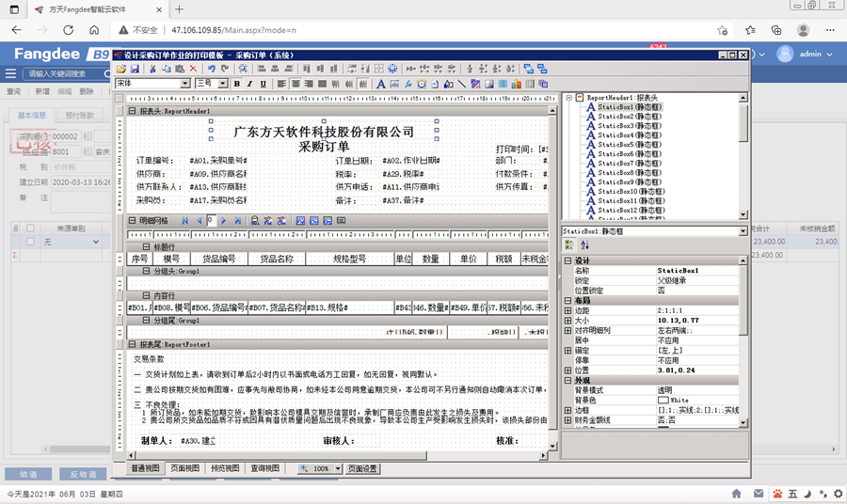Viewport: 847px width, 504px height.
Task: Click the Fangdee hamburger menu icon
Action: coord(10,73)
